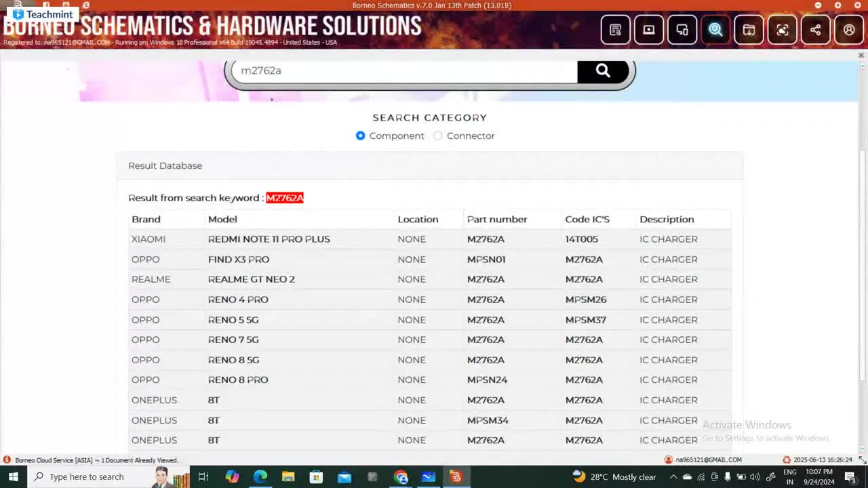This screenshot has height=488, width=868.
Task: Select the FIND X3 PRO model row
Action: (x=430, y=260)
